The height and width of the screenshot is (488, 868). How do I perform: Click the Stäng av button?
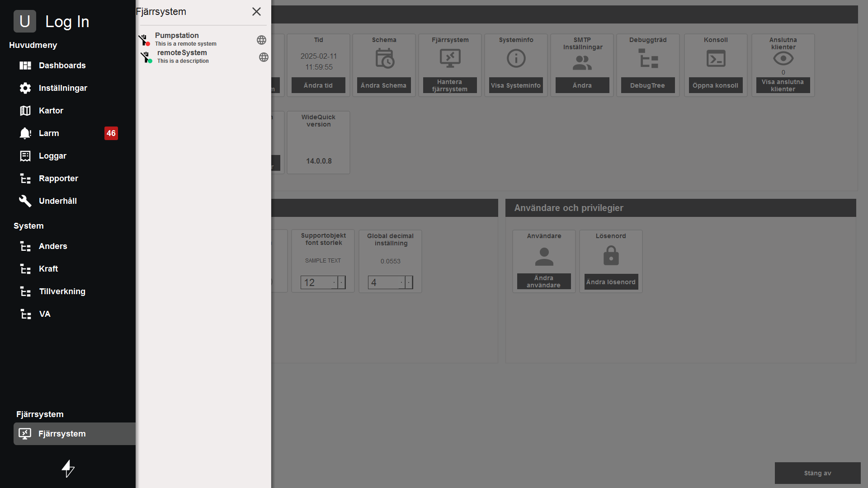[x=817, y=473]
